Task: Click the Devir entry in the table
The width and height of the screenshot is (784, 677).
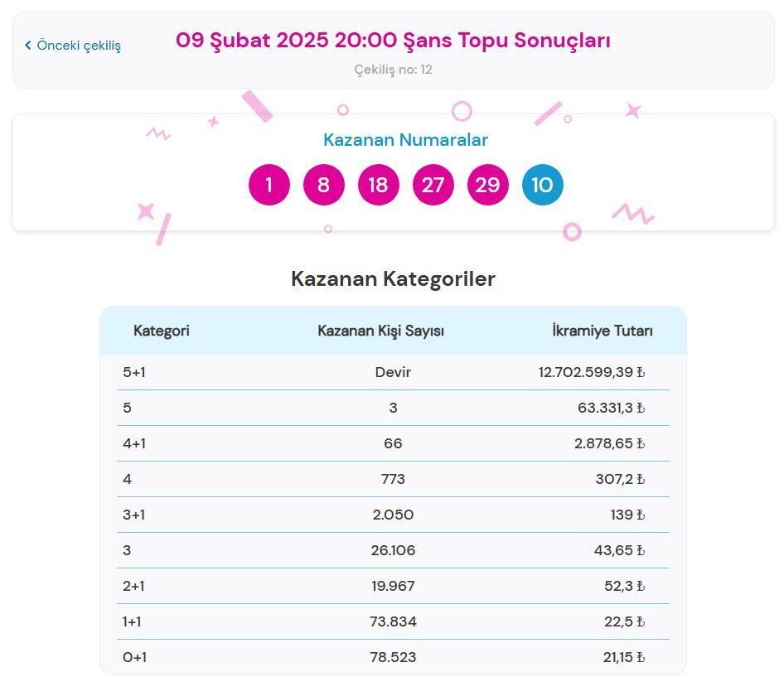Action: [393, 372]
